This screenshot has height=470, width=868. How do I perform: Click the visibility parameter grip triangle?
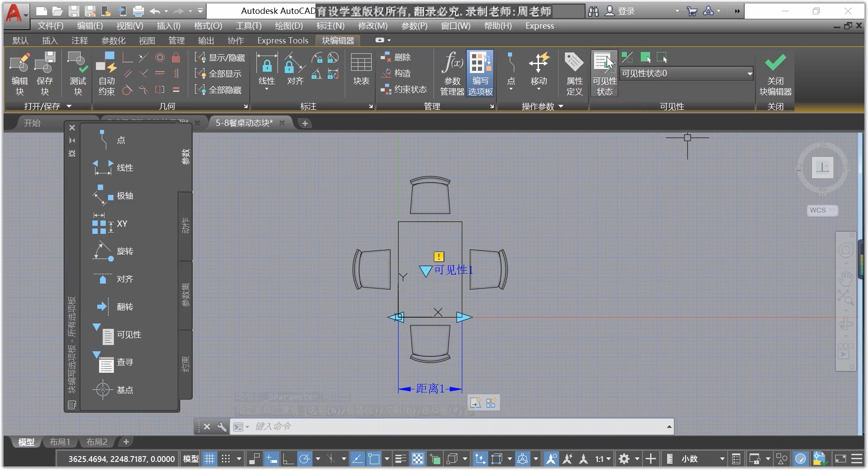coord(425,271)
